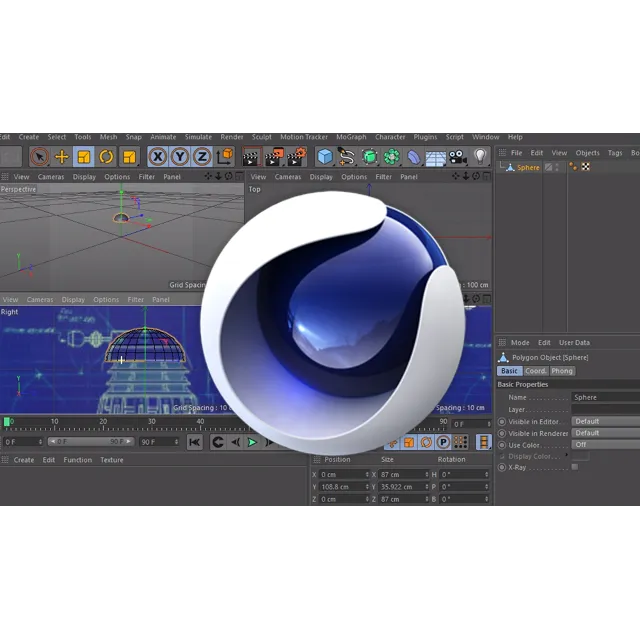
Task: Enable the X-Ray checkbox
Action: 575,467
